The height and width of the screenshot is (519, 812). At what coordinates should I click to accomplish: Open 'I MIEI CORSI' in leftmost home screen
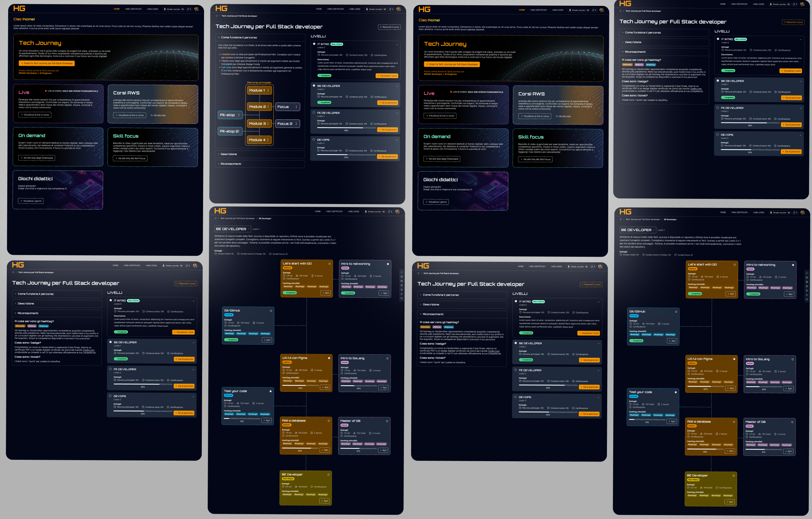tap(152, 9)
